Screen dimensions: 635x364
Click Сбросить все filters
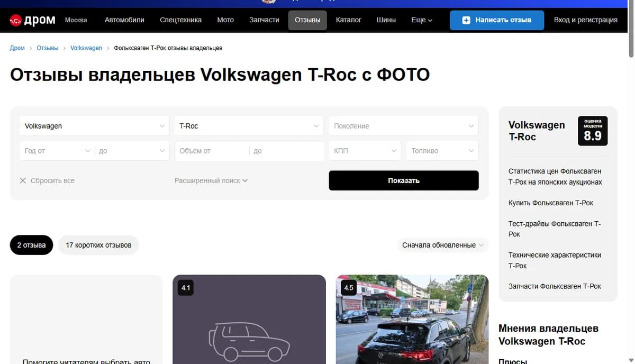[47, 180]
